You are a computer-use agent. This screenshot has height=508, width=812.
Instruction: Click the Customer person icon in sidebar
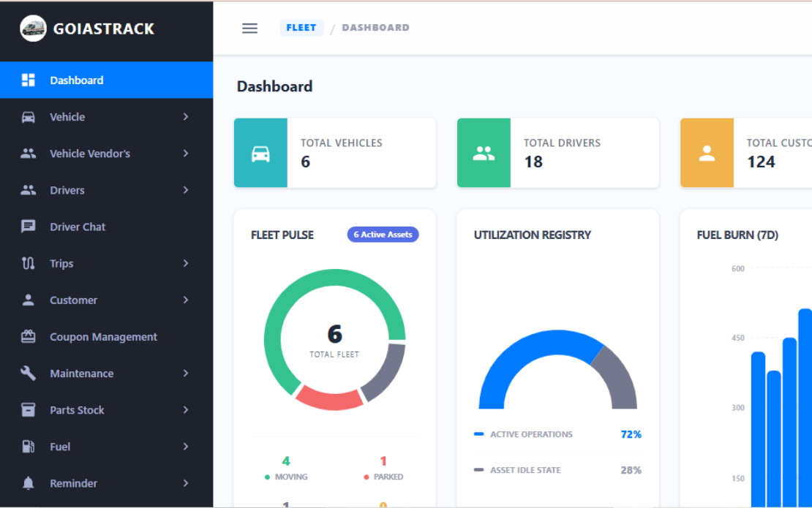point(28,300)
